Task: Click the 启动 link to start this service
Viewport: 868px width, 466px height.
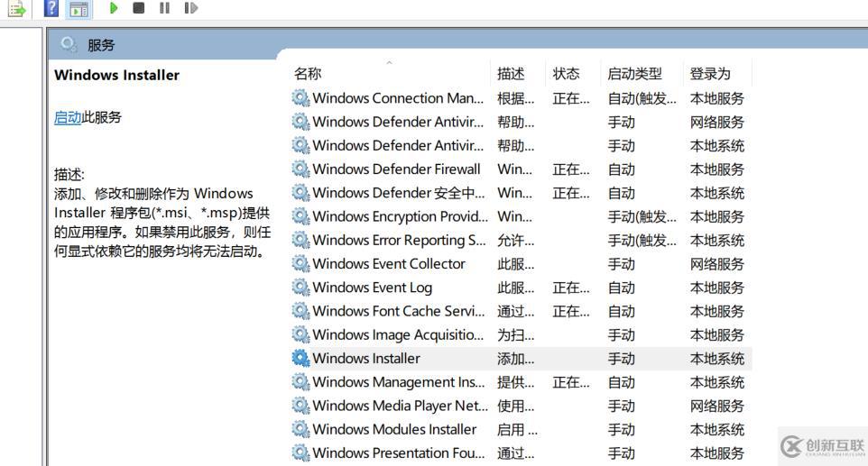Action: point(68,117)
